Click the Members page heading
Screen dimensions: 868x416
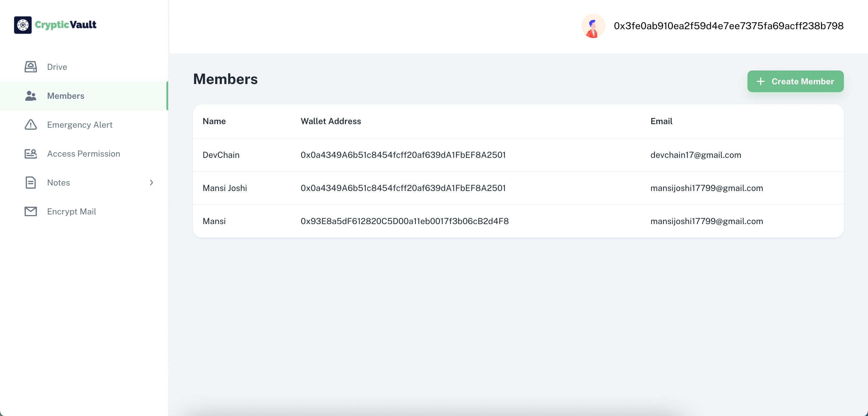(x=225, y=79)
